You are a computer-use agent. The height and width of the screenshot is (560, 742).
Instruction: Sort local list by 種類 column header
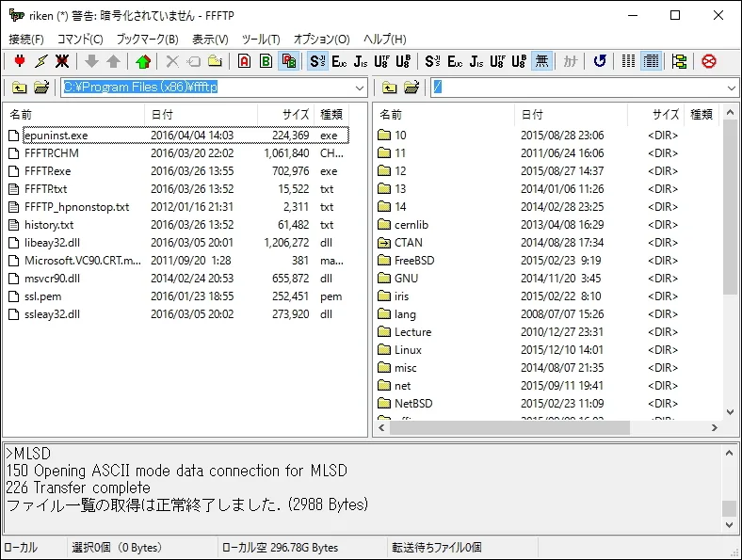pos(331,115)
